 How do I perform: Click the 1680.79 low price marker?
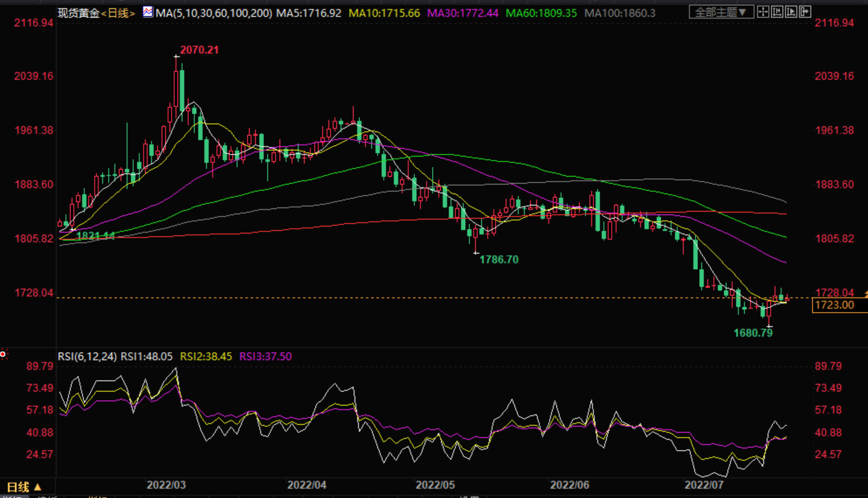click(x=753, y=333)
